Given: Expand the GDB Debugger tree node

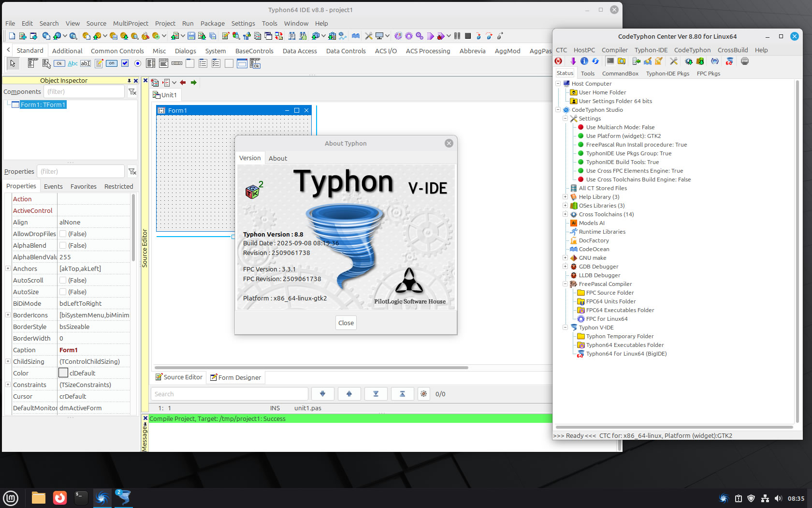Looking at the screenshot, I should pos(565,267).
